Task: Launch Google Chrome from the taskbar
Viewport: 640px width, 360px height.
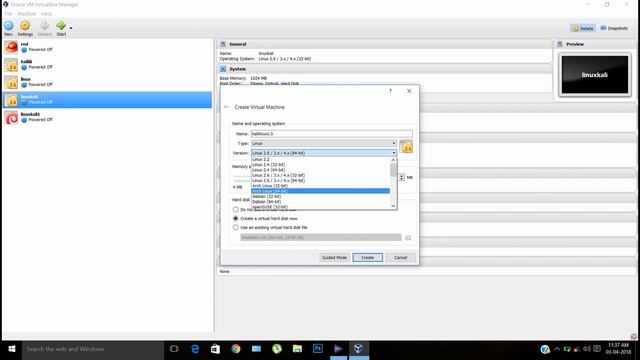Action: (236, 349)
